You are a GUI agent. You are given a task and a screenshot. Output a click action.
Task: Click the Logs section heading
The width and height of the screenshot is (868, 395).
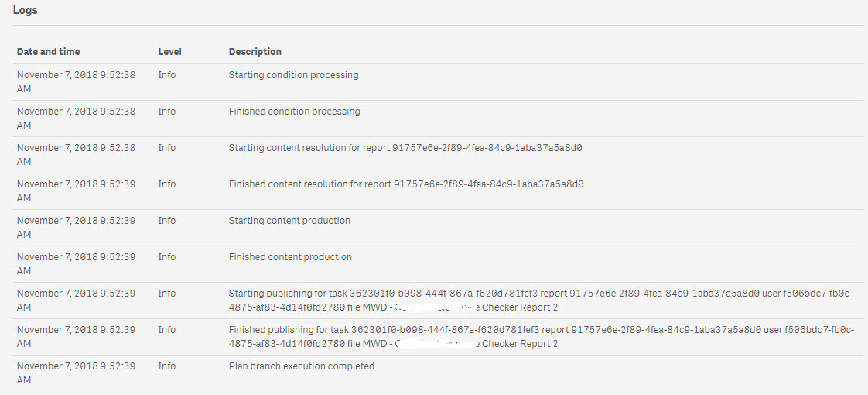pyautogui.click(x=26, y=10)
